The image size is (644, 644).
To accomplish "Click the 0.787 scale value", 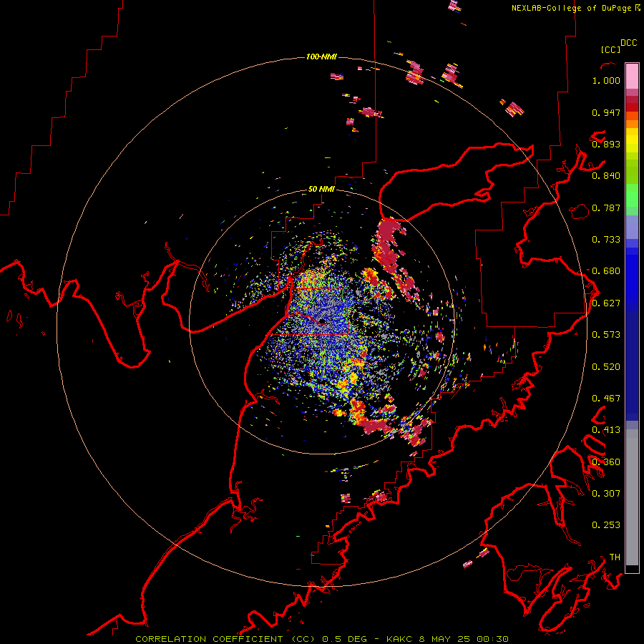I will [606, 208].
